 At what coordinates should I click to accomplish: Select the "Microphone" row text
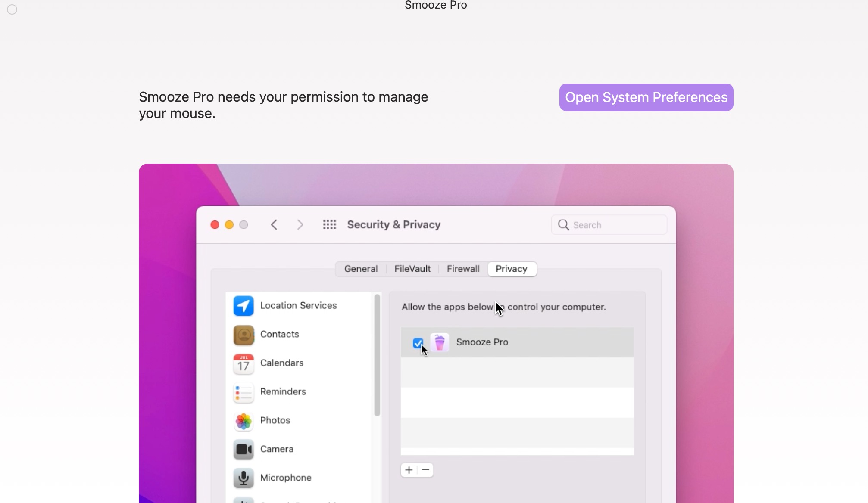[286, 478]
